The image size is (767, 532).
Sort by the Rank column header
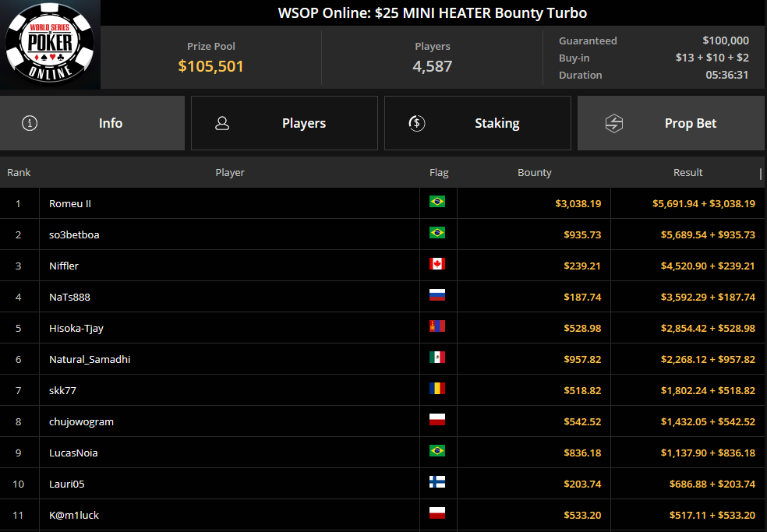coord(19,173)
